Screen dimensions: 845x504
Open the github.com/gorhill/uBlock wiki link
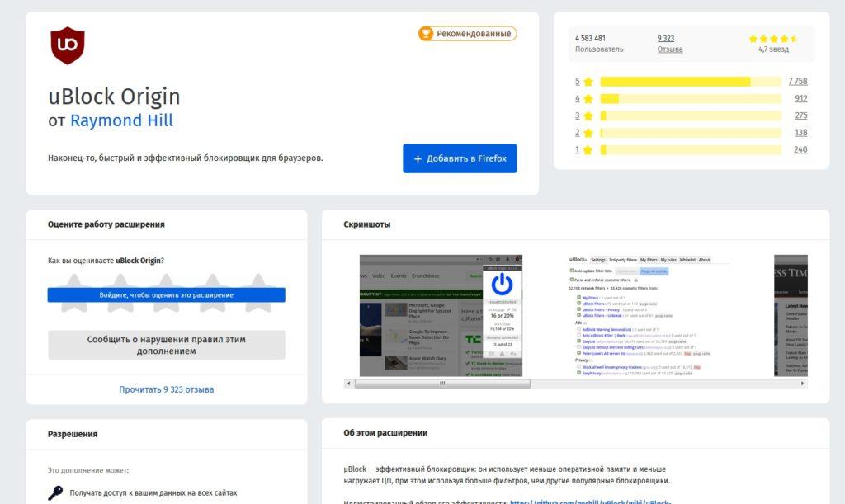click(x=590, y=502)
